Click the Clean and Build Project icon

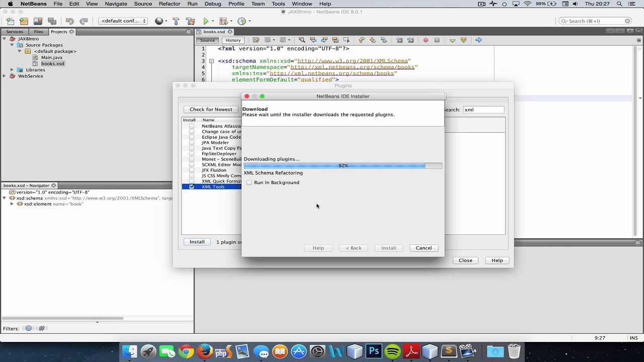click(190, 21)
